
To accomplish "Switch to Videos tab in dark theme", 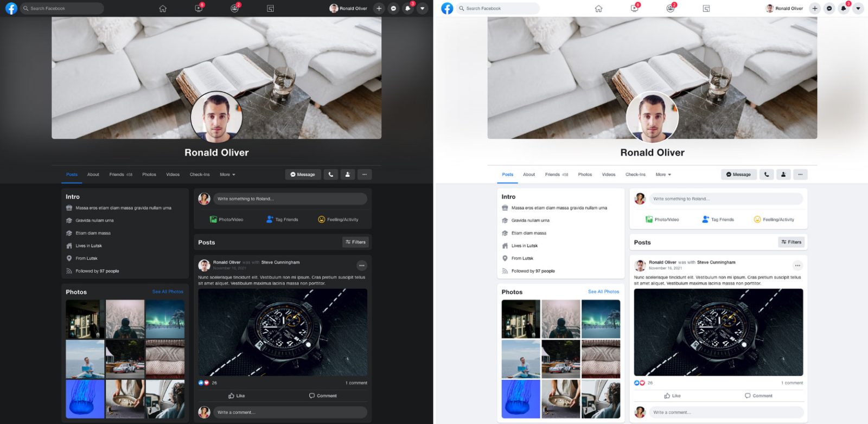I will 173,175.
